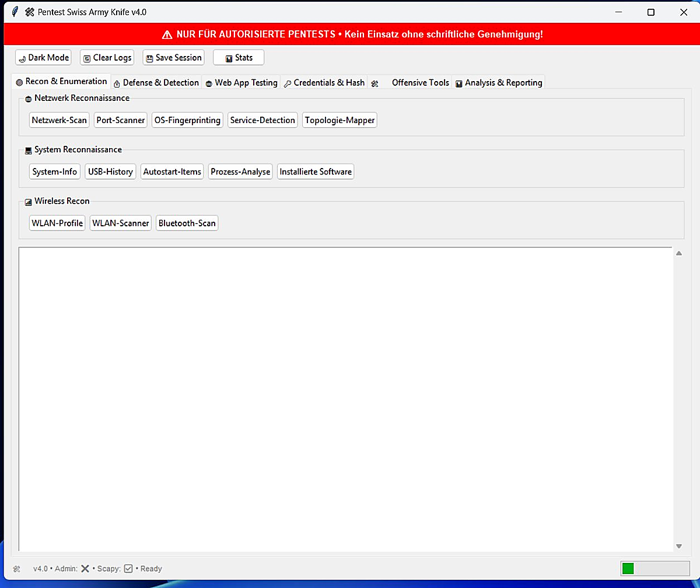Click the Admin X status mark
Screen dimensions: 700x588
point(85,569)
